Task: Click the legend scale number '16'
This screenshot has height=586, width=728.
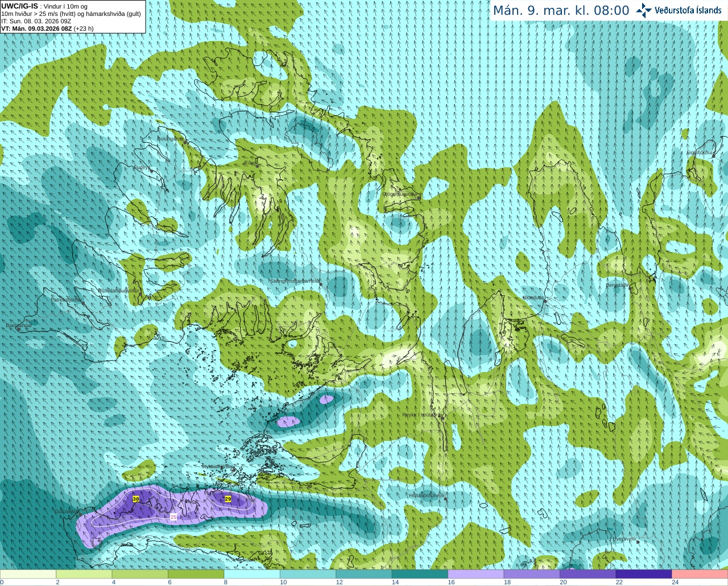Action: 451,582
